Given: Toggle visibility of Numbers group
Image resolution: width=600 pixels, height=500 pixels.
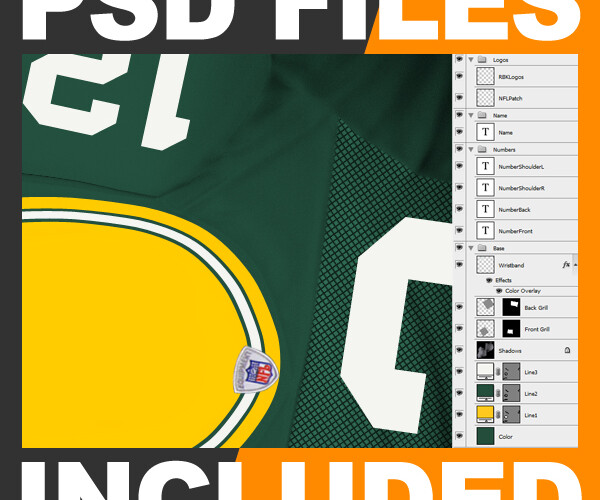Looking at the screenshot, I should [x=459, y=149].
